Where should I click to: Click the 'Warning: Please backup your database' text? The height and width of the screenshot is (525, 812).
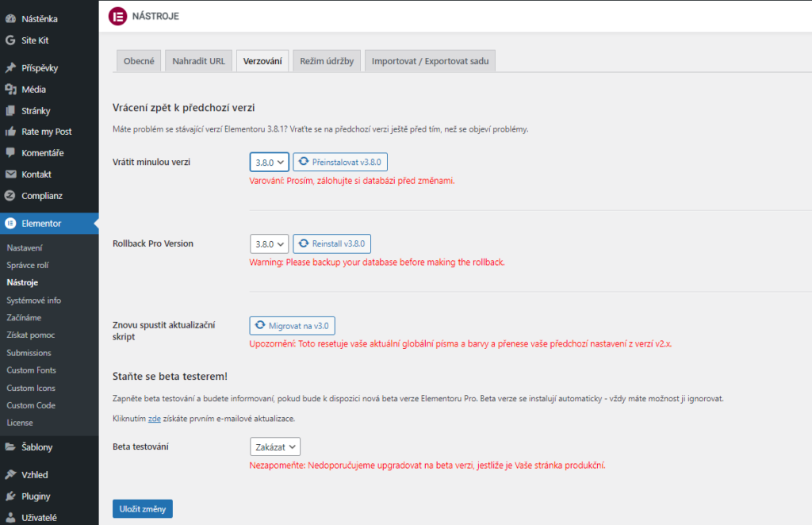377,262
